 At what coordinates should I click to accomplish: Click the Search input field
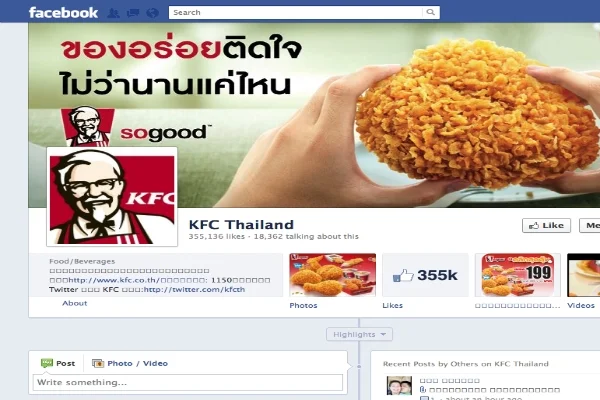tap(296, 12)
